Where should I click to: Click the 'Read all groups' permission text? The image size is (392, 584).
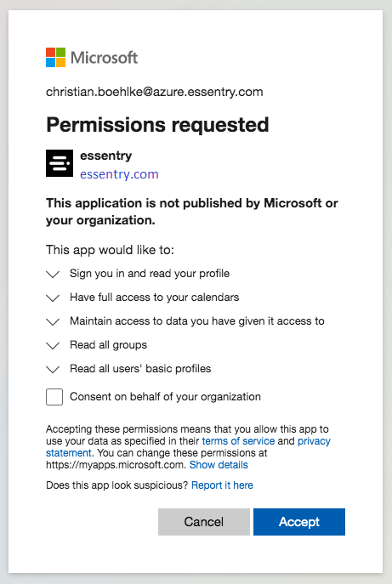(x=109, y=345)
